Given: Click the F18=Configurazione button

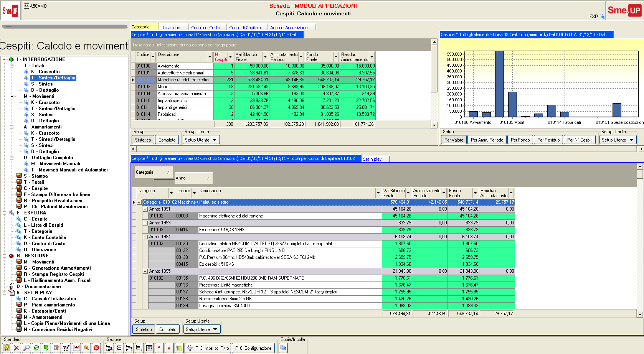Looking at the screenshot, I should point(253,348).
